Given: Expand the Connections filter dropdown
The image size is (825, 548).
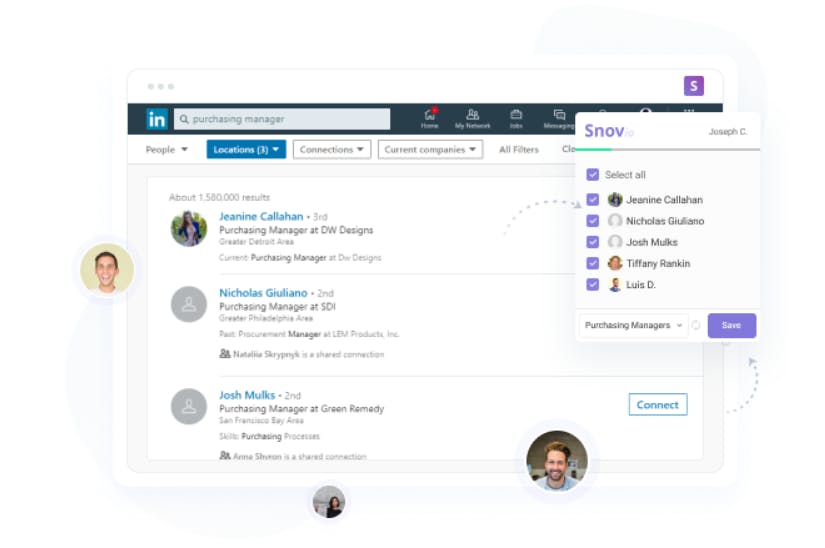Looking at the screenshot, I should [331, 149].
